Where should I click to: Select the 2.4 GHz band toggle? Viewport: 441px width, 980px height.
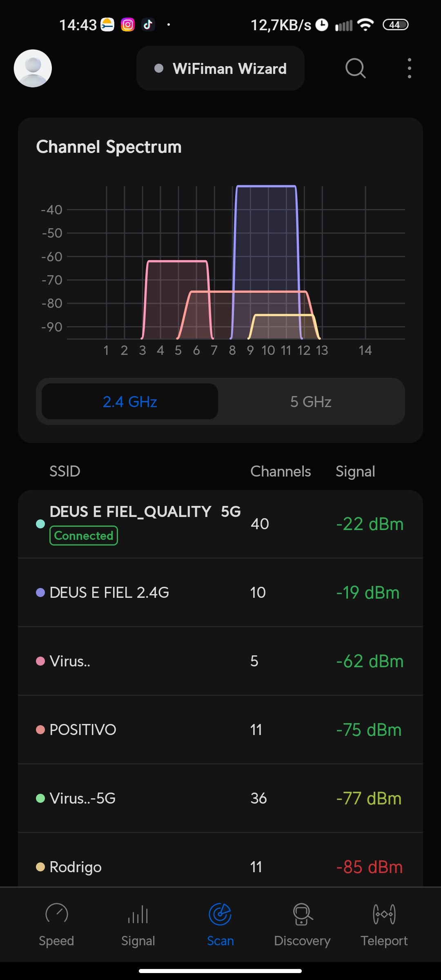point(130,401)
